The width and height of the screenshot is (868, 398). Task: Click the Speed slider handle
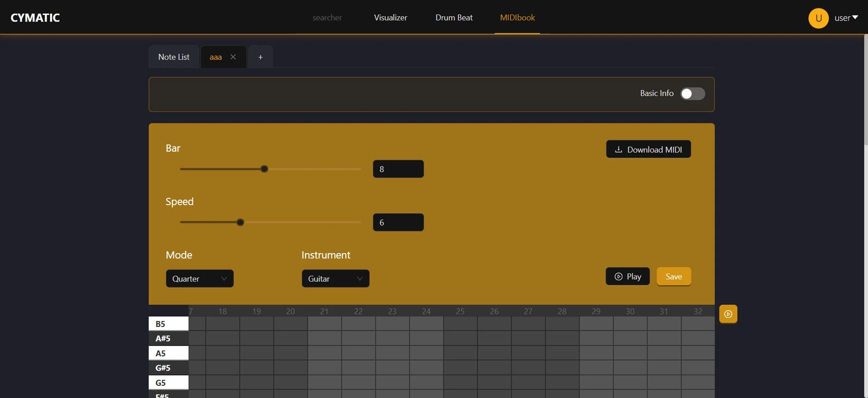coord(240,222)
